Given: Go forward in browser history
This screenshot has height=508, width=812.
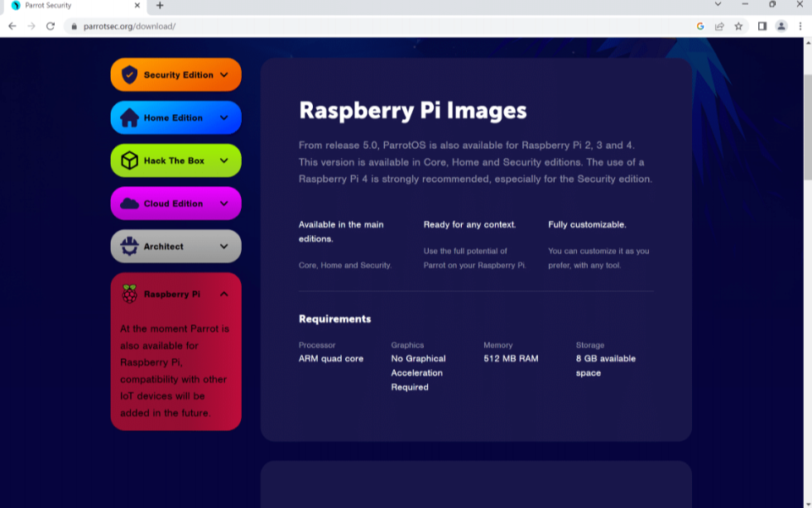Looking at the screenshot, I should point(31,26).
